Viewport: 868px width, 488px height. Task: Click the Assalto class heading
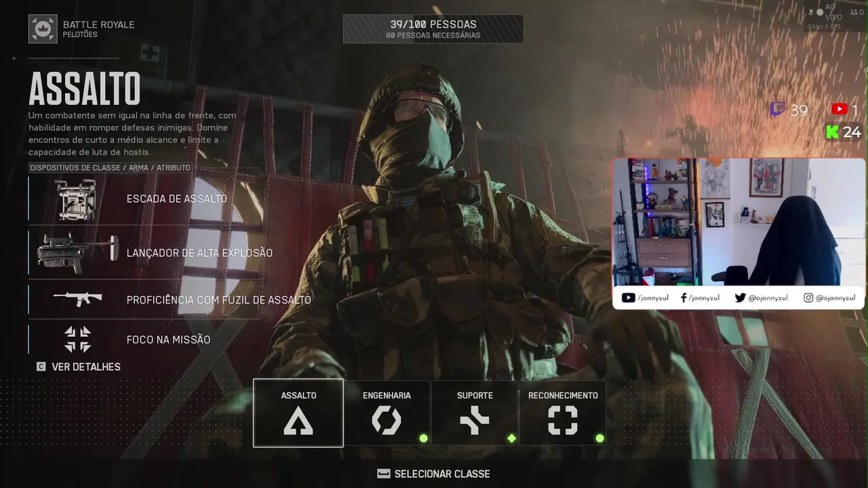pos(85,89)
